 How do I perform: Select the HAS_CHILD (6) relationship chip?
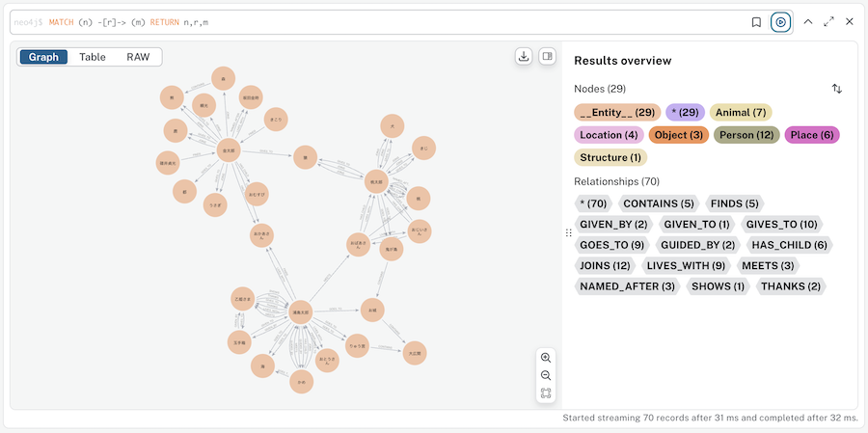[789, 245]
